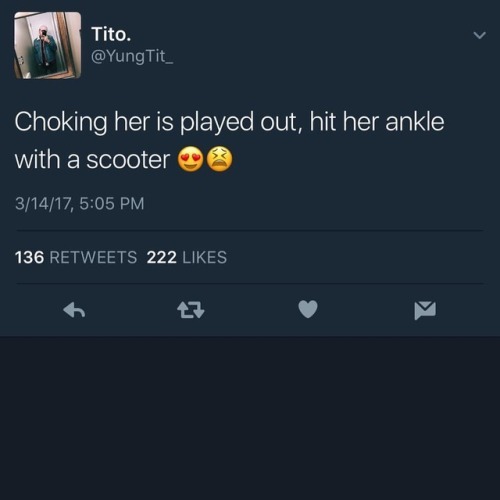Select the tired-face emoji in the tweet

[219, 159]
